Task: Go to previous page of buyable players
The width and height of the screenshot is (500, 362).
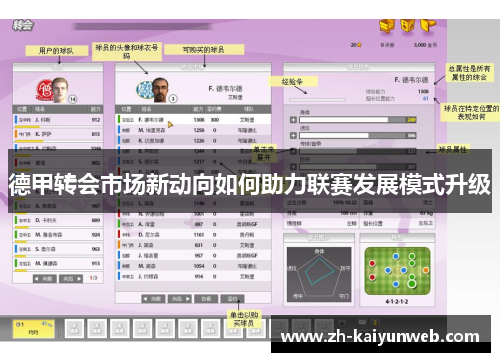Action: point(153,299)
